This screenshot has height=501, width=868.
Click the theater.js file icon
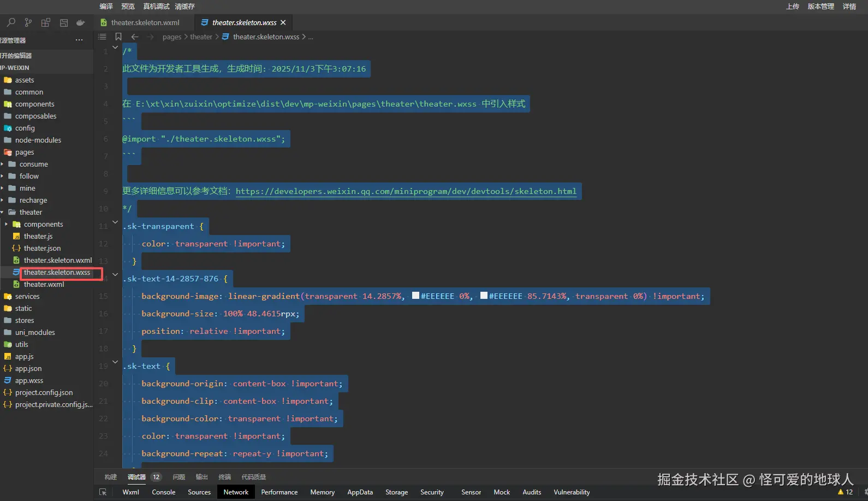click(x=16, y=237)
